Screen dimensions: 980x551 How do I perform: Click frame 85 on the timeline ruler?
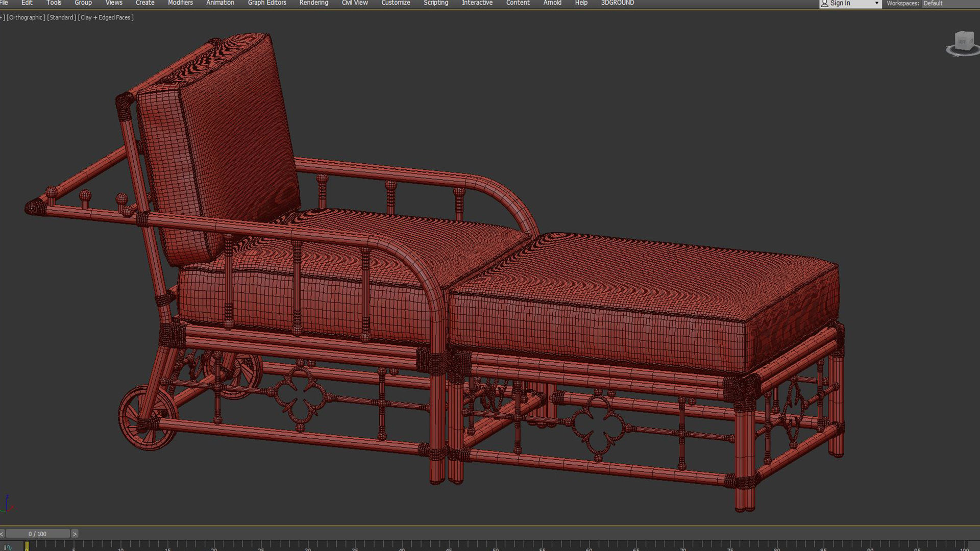(x=823, y=547)
